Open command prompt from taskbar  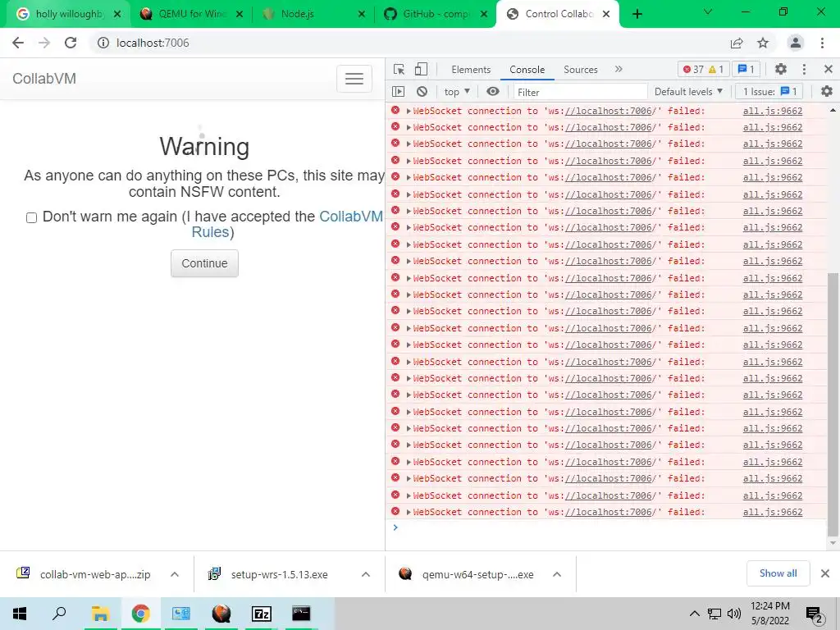[x=301, y=614]
